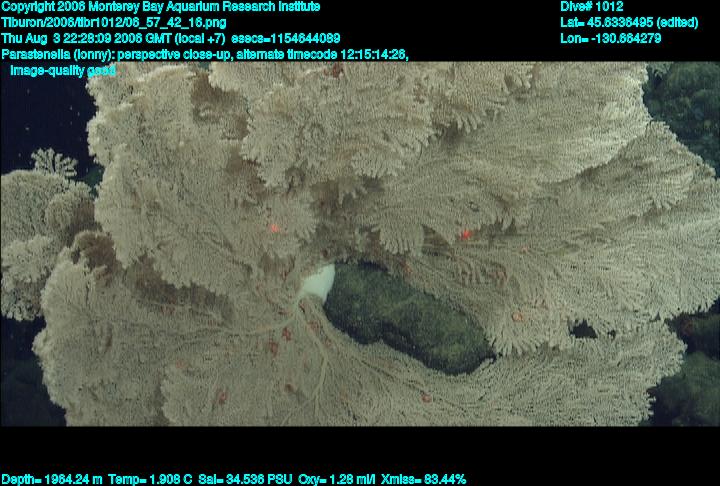Click the image-quality good label
Image resolution: width=720 pixels, height=486 pixels.
click(x=62, y=71)
